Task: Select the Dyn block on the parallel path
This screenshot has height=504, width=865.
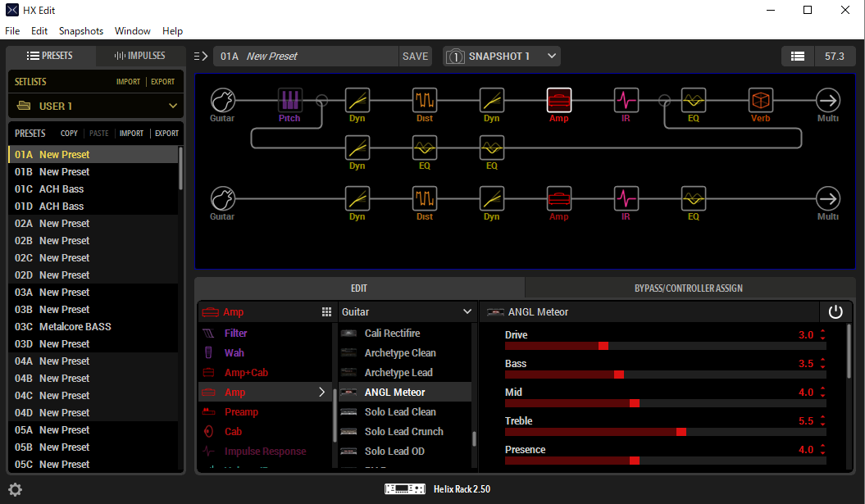Action: (357, 148)
